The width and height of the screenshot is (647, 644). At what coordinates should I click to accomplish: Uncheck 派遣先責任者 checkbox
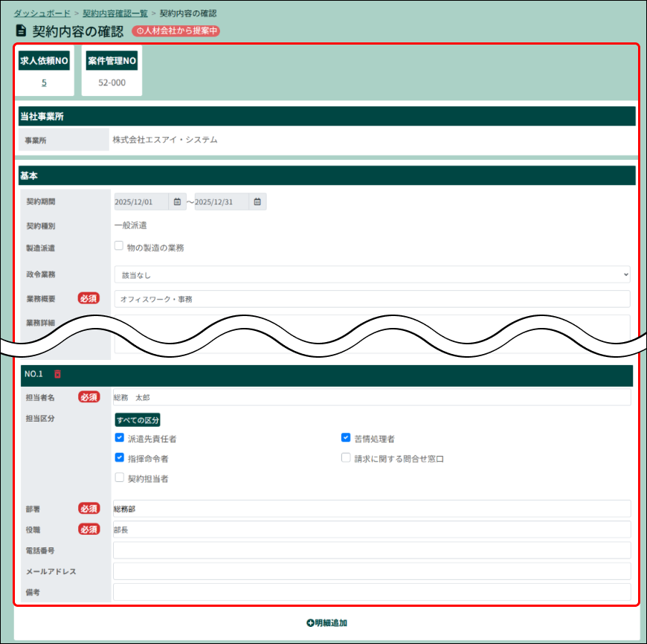[x=119, y=437]
